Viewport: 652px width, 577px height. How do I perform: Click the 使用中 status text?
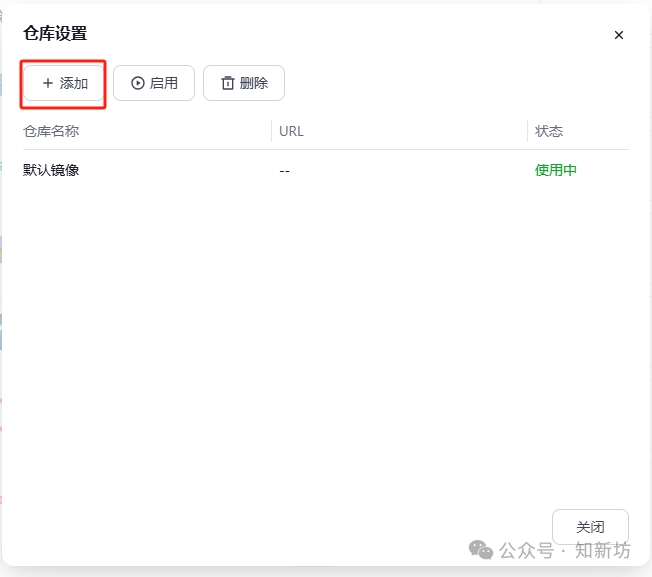coord(556,170)
